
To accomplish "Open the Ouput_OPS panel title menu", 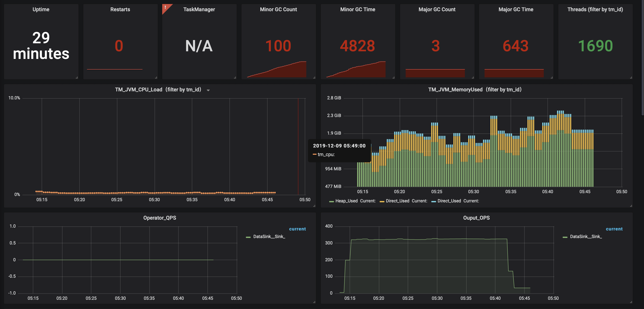I will point(476,218).
